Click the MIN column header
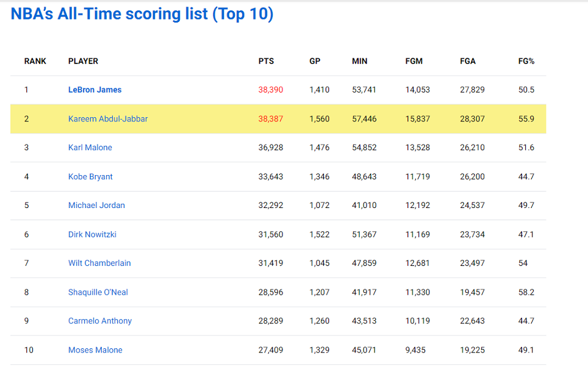Image resolution: width=588 pixels, height=366 pixels. click(x=360, y=61)
